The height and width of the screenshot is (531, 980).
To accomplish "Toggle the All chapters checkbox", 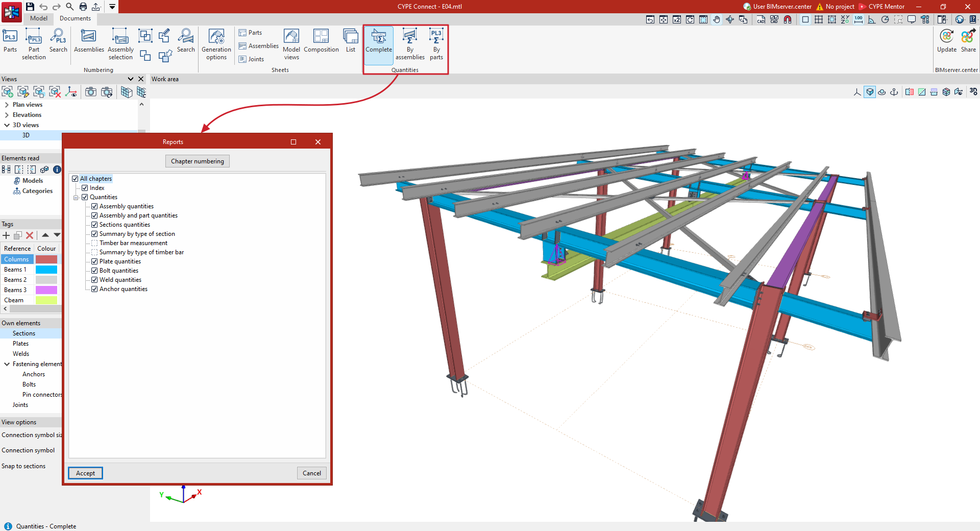I will pos(75,179).
